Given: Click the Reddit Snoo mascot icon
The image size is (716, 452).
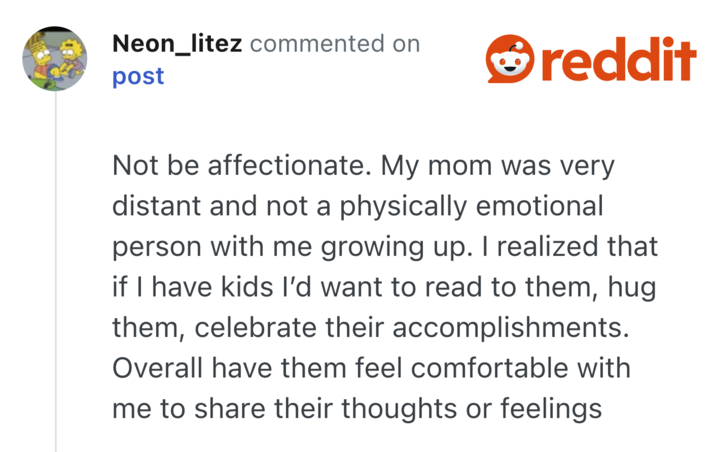Looking at the screenshot, I should click(x=510, y=58).
